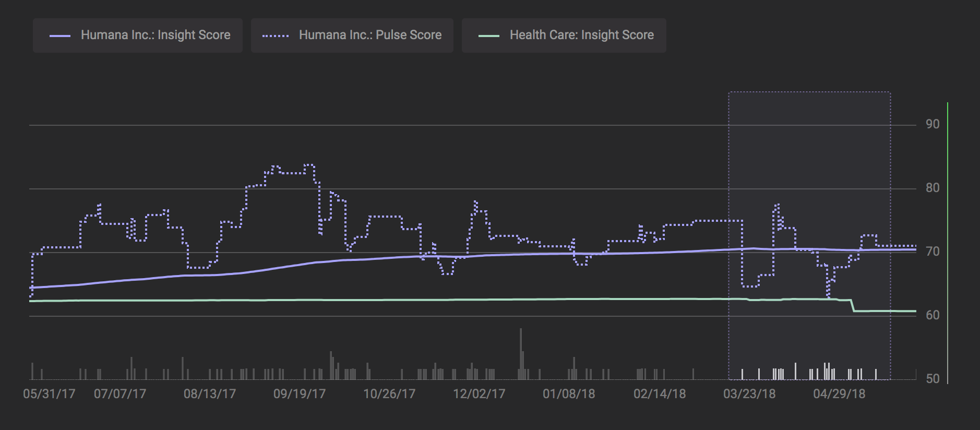Click the tallest volume bar near 12/02/17
This screenshot has height=430, width=980.
pyautogui.click(x=521, y=354)
